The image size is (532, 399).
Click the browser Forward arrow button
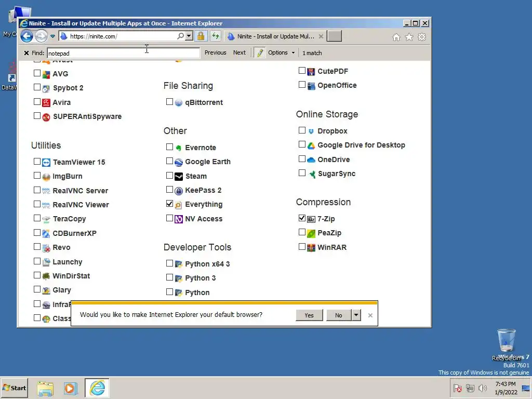[42, 36]
